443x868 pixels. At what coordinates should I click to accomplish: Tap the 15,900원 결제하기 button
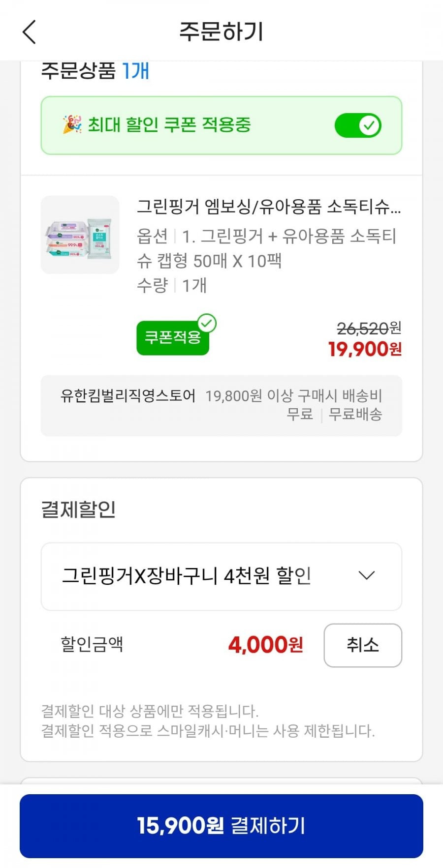[x=221, y=826]
